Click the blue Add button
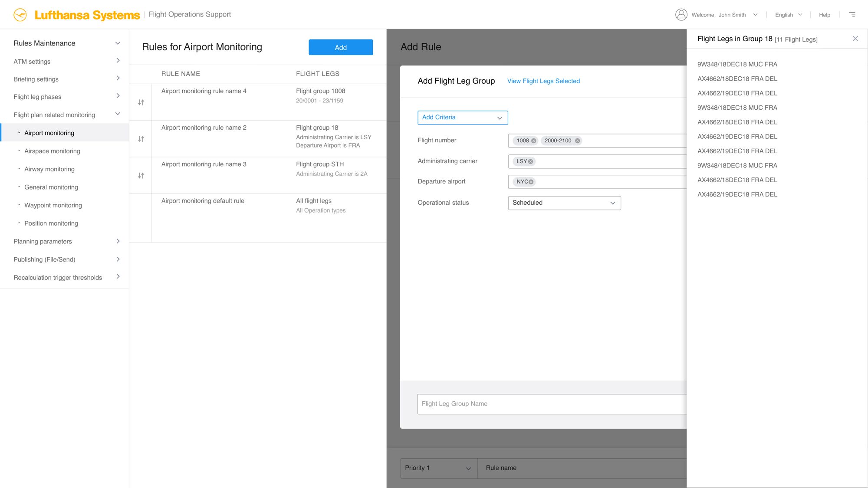Viewport: 868px width, 488px height. 341,47
